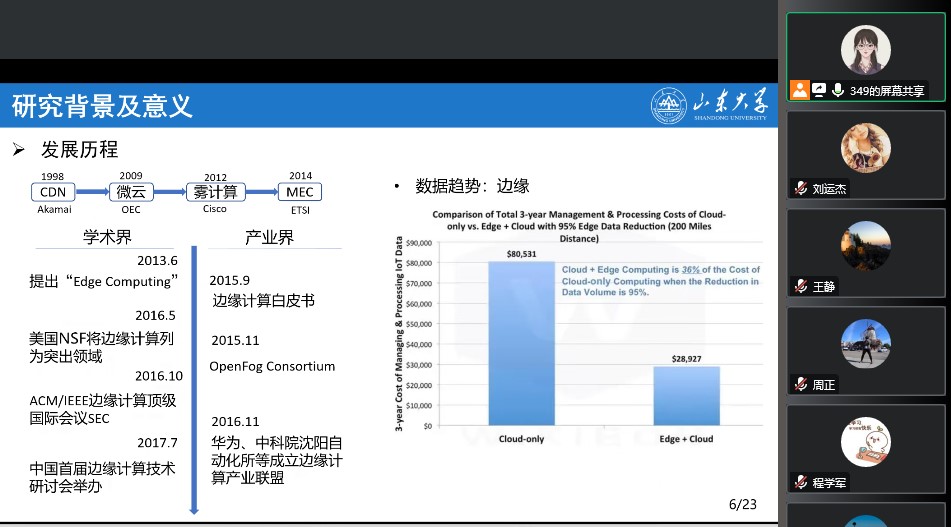Click the muted microphone icon beside 刘运杰

pos(801,188)
